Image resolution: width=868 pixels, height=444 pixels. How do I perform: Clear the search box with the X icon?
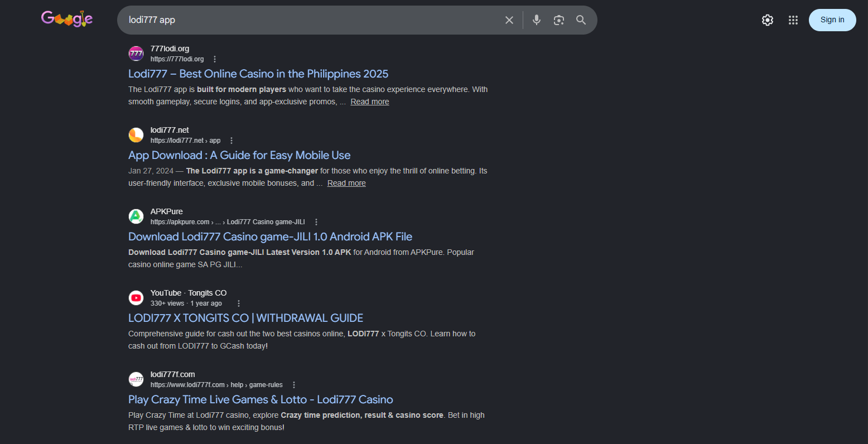pos(509,20)
